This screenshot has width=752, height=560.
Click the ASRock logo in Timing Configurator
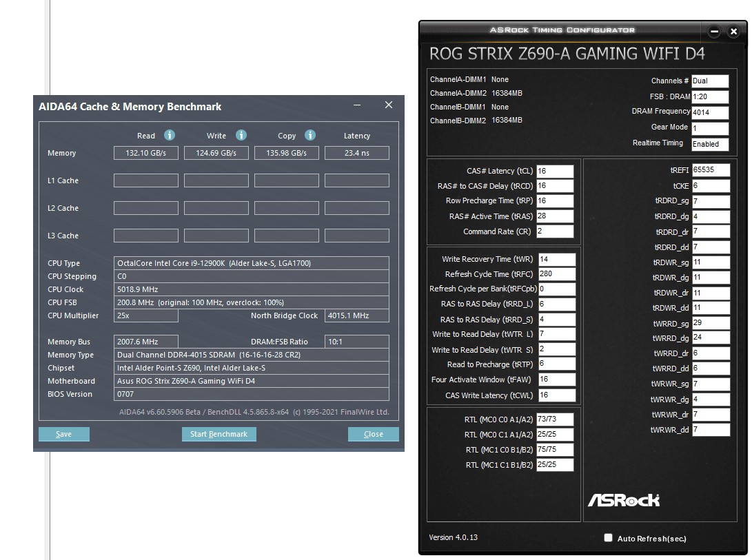click(x=624, y=501)
